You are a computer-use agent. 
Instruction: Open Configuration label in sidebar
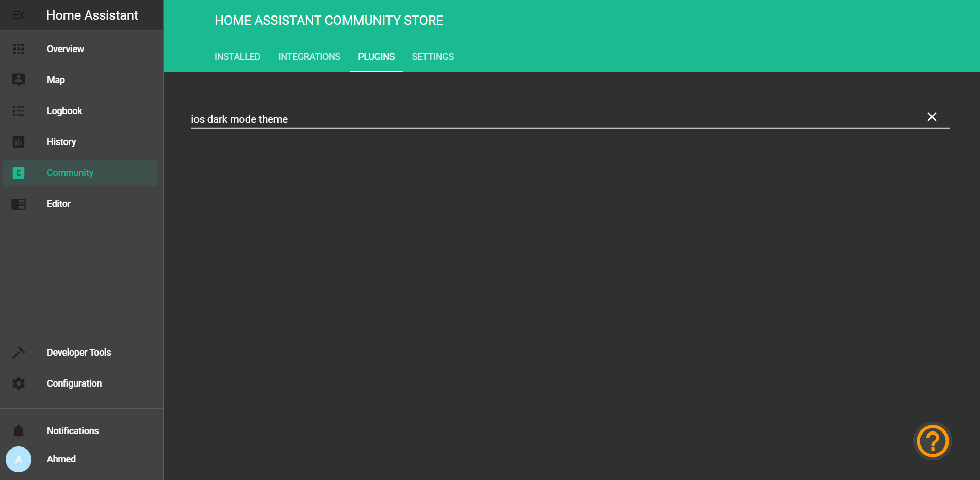click(x=74, y=383)
